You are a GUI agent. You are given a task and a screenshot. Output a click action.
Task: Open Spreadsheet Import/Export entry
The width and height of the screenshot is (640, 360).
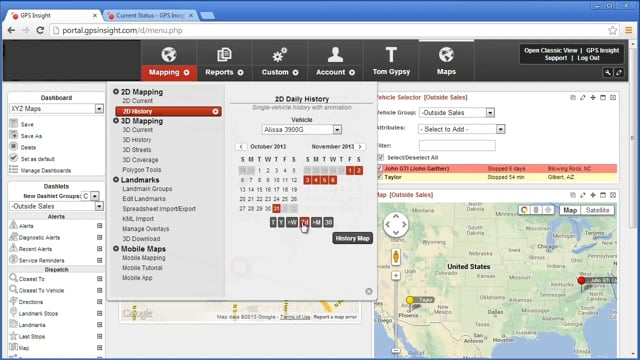click(159, 209)
